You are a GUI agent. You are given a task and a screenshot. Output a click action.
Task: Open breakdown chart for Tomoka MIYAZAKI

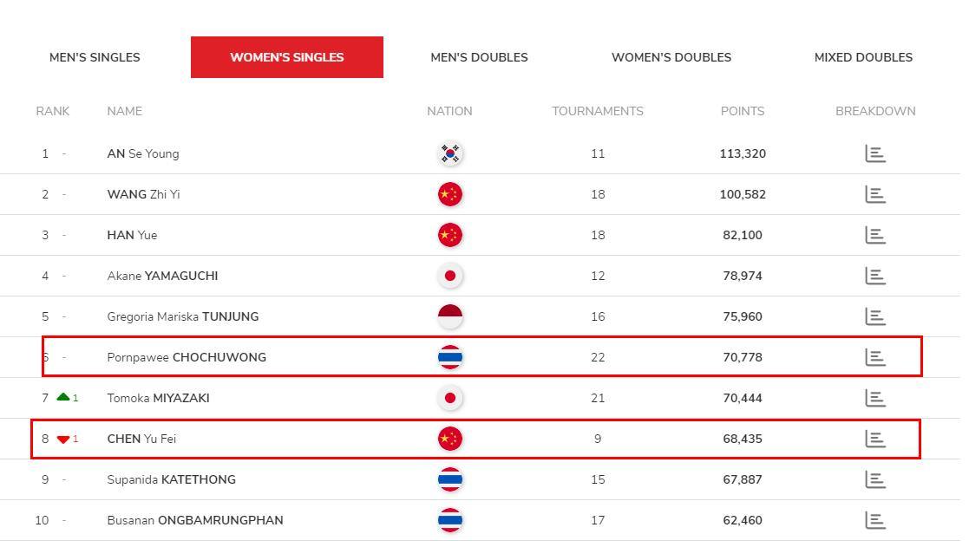click(875, 398)
